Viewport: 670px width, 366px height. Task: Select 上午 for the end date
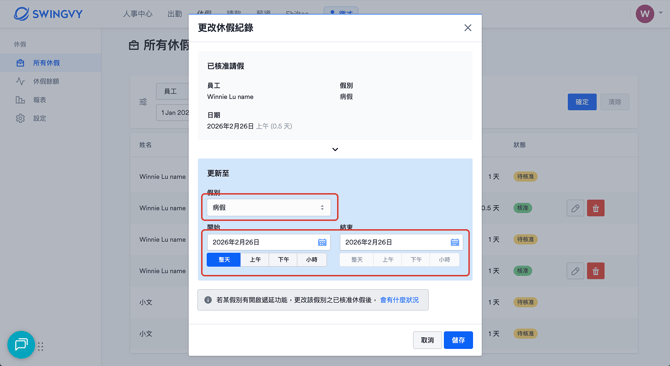coord(388,260)
